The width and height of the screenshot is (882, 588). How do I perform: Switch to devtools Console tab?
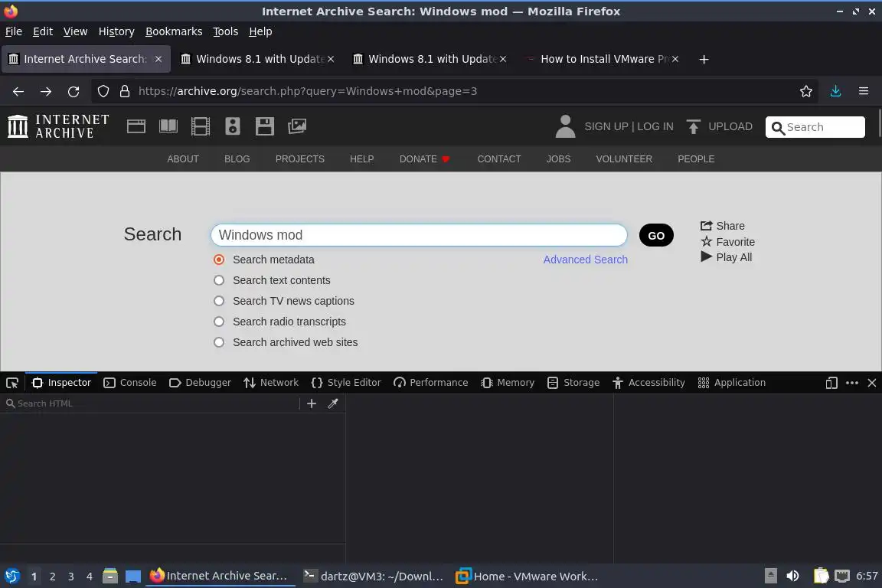pyautogui.click(x=130, y=383)
